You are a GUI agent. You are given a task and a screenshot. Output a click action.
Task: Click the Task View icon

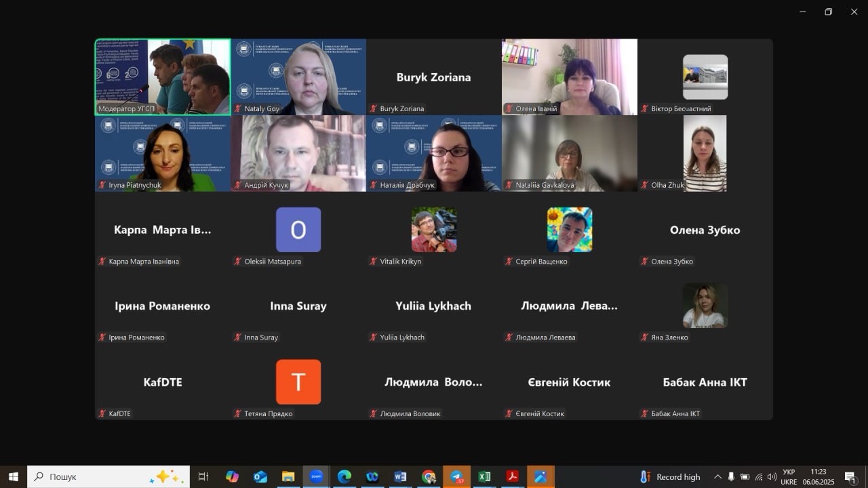pyautogui.click(x=203, y=476)
